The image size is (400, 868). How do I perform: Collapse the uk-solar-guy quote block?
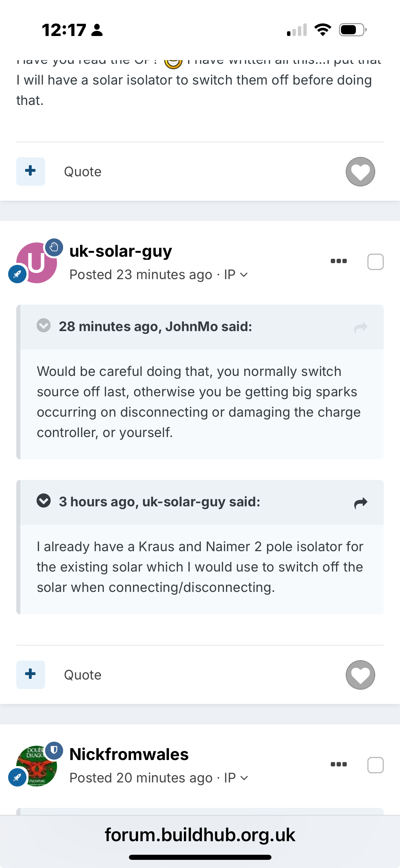43,501
